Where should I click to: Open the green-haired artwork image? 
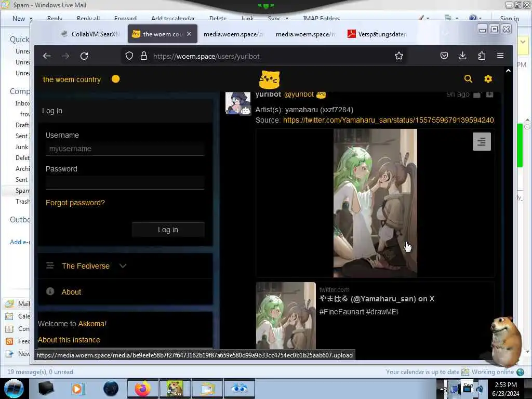[x=375, y=203]
